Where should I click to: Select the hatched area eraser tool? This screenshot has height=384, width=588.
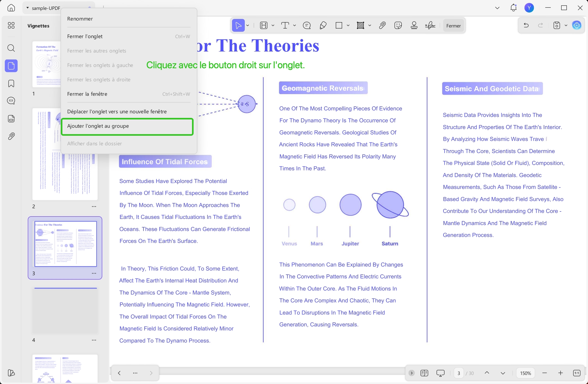click(361, 26)
